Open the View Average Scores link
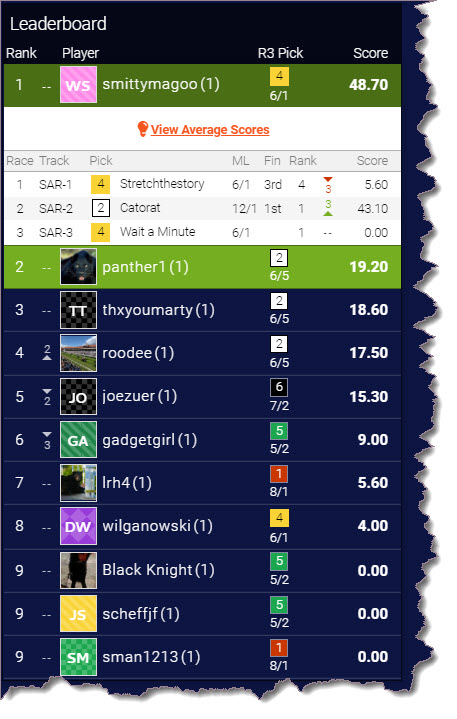457x719 pixels. pos(210,130)
